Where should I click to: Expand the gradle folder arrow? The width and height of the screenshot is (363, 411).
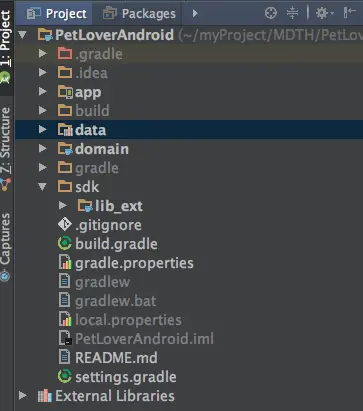pyautogui.click(x=43, y=167)
